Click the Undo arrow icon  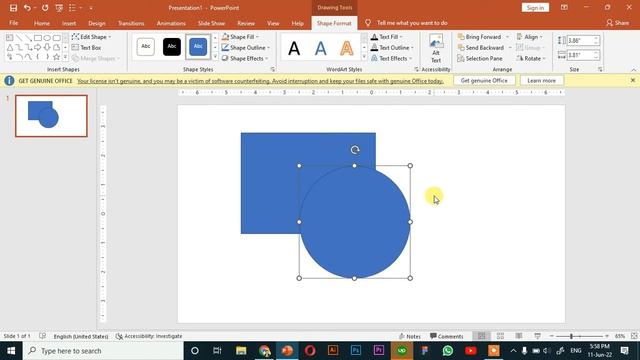tap(27, 8)
